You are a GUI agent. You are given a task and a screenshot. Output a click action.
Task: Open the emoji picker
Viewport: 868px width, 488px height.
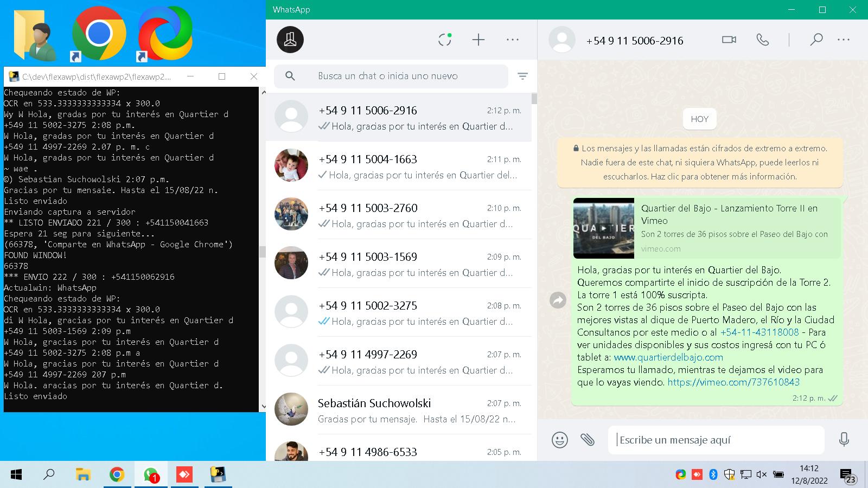(560, 440)
